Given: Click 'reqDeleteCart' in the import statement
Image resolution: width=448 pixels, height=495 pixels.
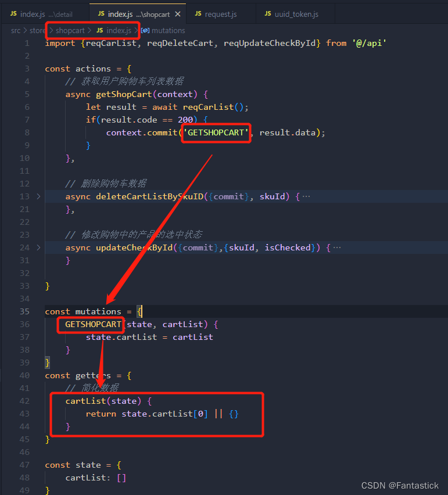Looking at the screenshot, I should tap(180, 43).
